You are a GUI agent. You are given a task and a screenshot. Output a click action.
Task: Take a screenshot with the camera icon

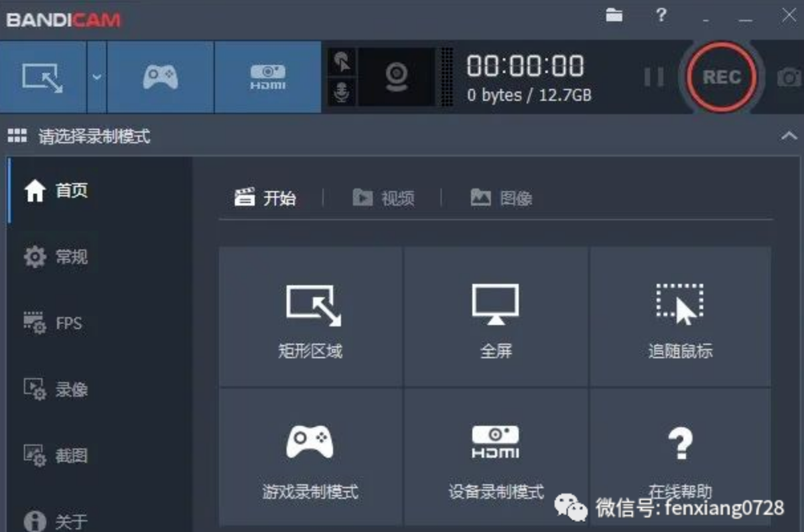click(x=790, y=78)
